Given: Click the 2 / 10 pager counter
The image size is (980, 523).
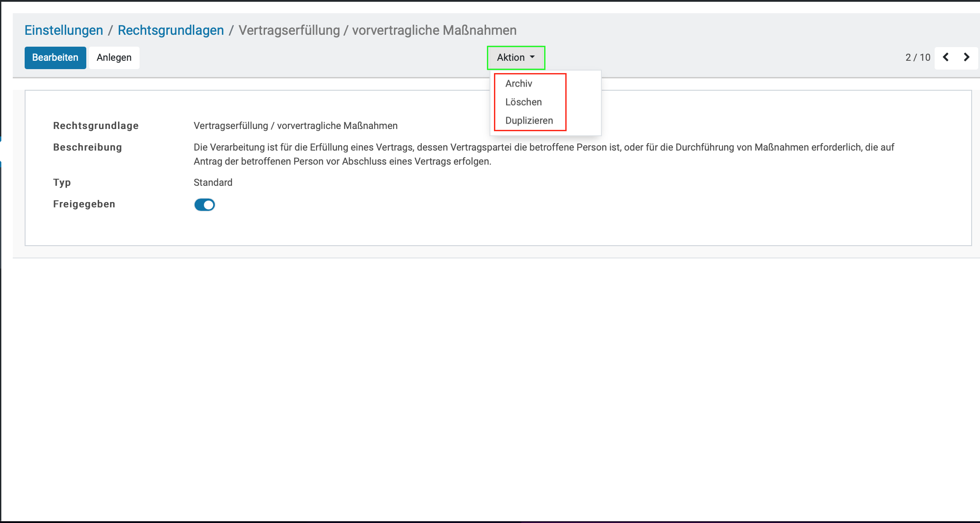Looking at the screenshot, I should tap(917, 58).
